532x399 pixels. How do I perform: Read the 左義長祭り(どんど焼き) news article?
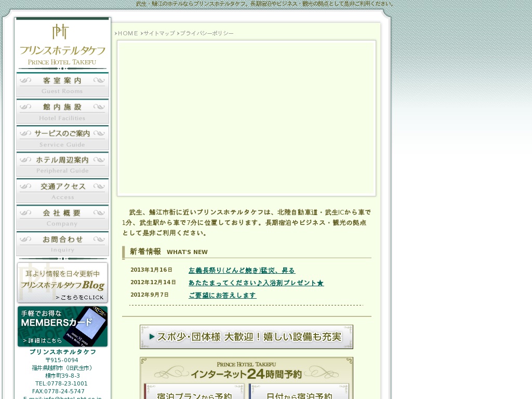(242, 270)
